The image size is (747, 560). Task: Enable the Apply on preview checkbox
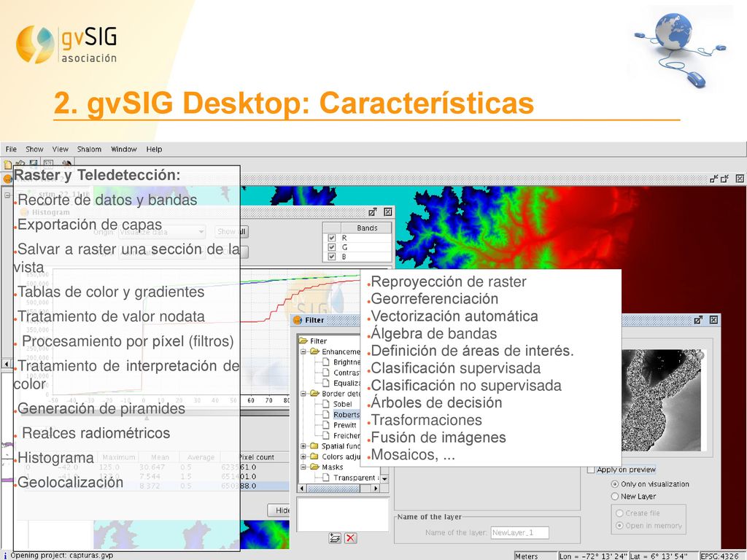(x=591, y=470)
